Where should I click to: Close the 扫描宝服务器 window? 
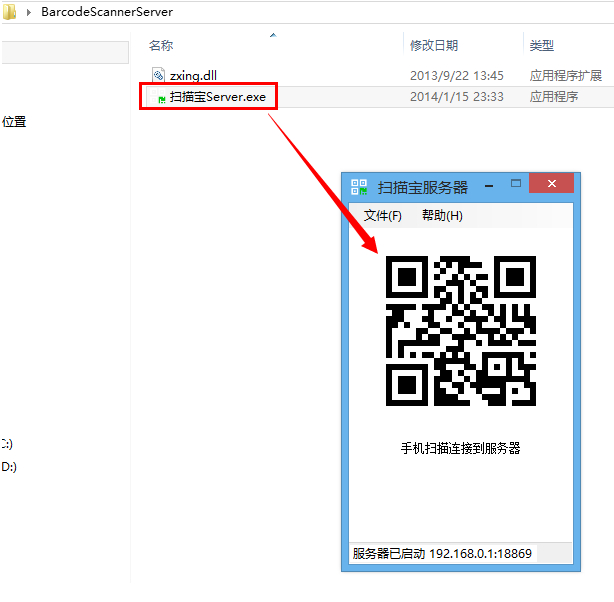tap(551, 183)
